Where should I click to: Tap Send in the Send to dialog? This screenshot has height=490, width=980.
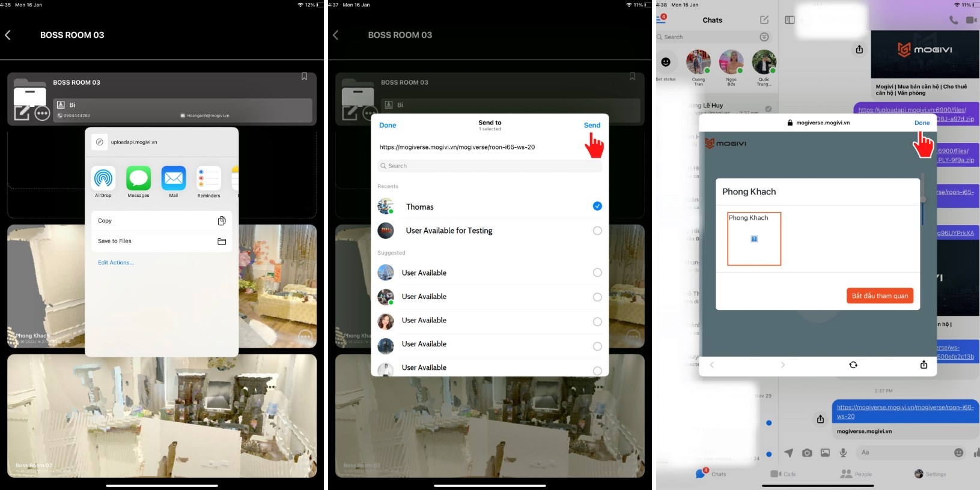[x=592, y=126]
